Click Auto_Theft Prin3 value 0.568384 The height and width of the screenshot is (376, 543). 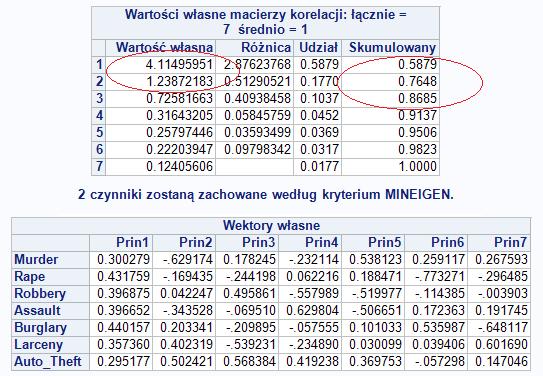coord(249,361)
